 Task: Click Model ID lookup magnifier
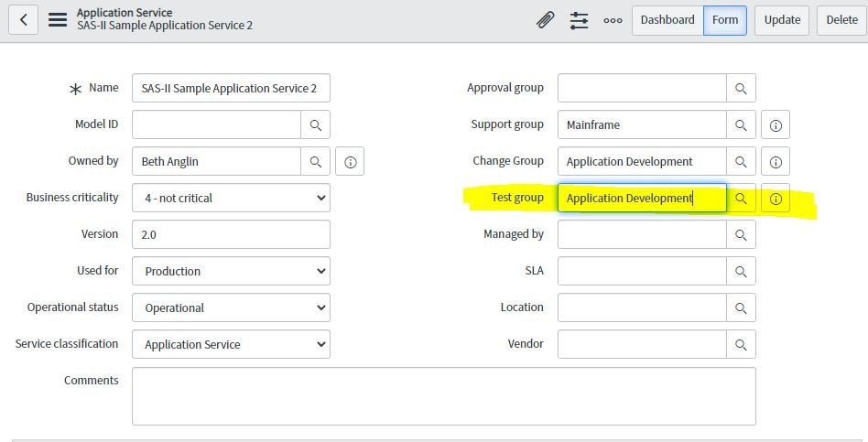[315, 124]
